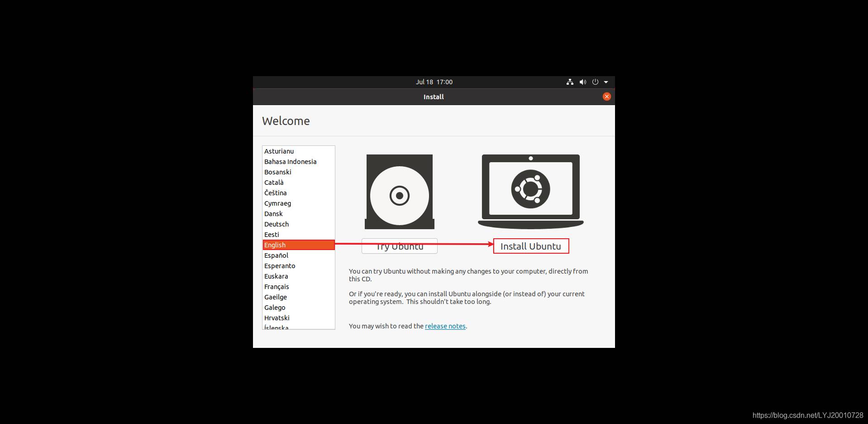868x424 pixels.
Task: Pick Dansk as the language
Action: click(299, 214)
